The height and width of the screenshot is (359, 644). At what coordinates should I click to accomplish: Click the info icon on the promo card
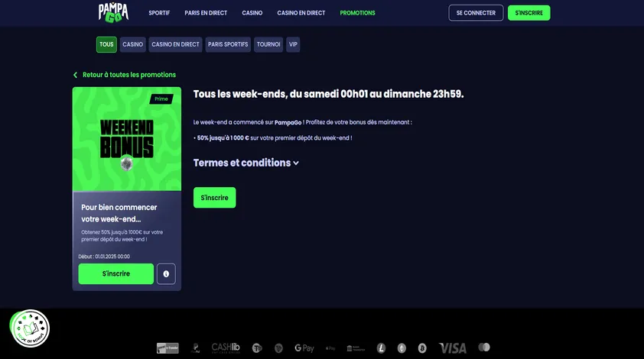[166, 273]
